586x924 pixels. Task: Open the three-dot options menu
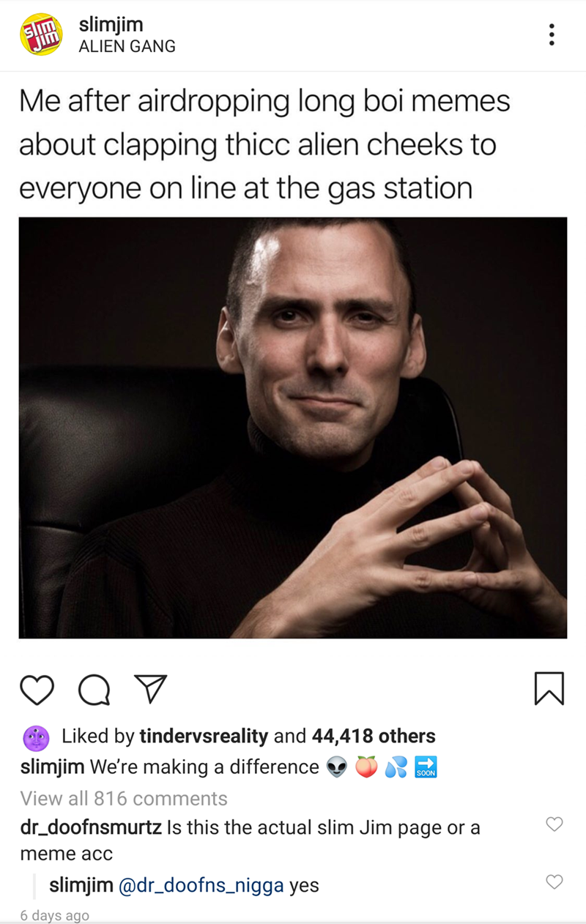coord(552,34)
